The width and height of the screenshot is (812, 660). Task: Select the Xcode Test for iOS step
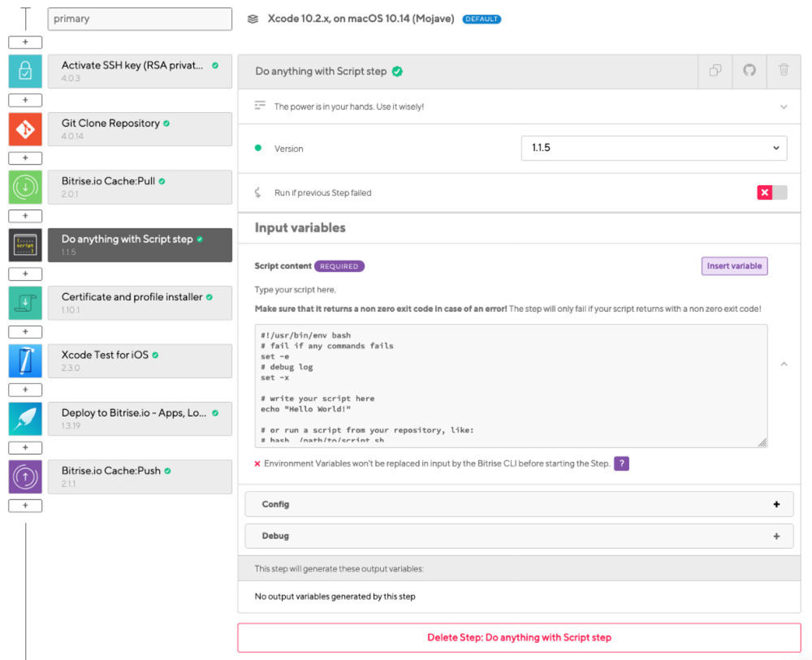pos(140,360)
